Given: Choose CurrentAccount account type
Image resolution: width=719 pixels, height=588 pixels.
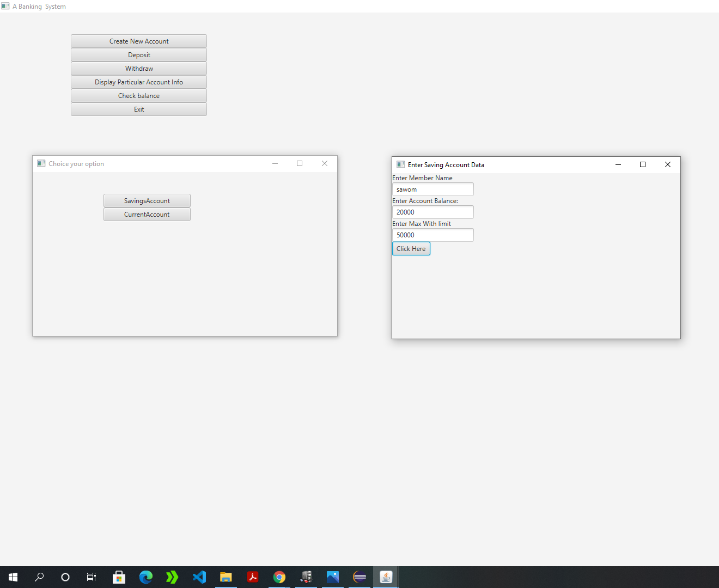Looking at the screenshot, I should coord(147,214).
